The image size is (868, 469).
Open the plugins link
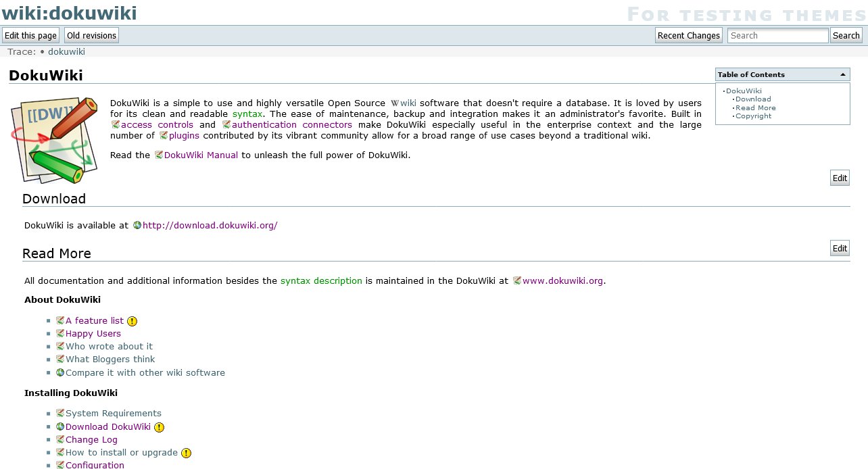(184, 136)
